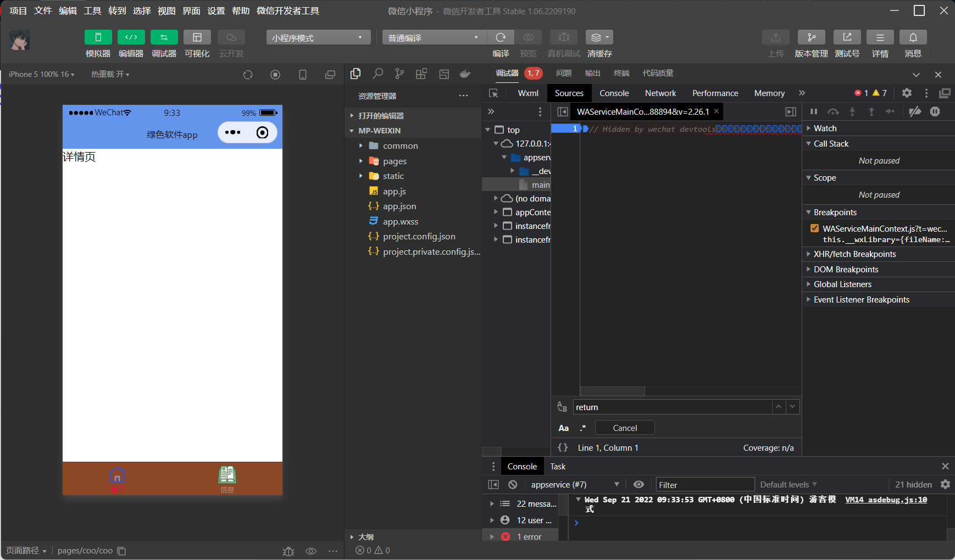Open the source control branch icon
Viewport: 955px width, 560px height.
399,74
